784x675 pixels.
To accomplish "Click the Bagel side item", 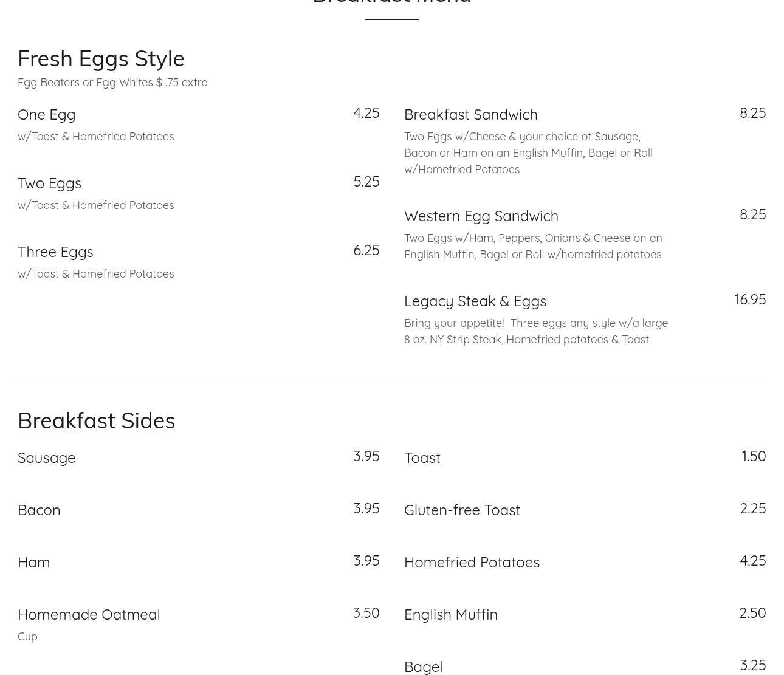I will pyautogui.click(x=423, y=666).
